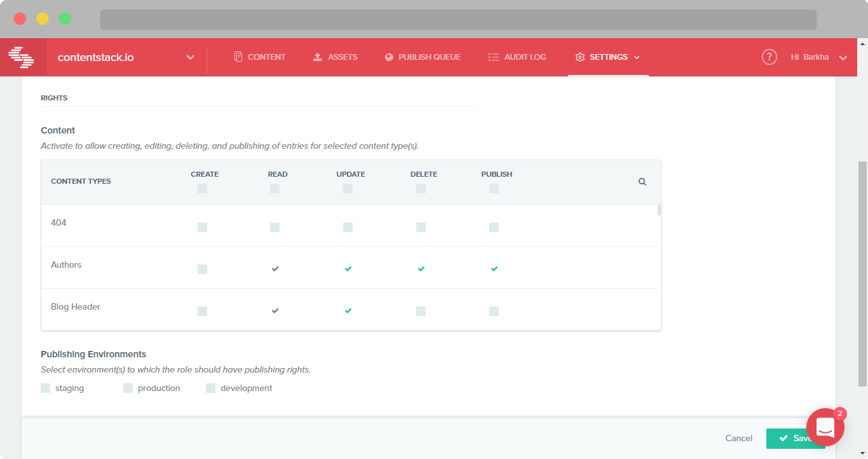The width and height of the screenshot is (868, 459).
Task: Uncheck Delete for Authors
Action: [x=421, y=269]
